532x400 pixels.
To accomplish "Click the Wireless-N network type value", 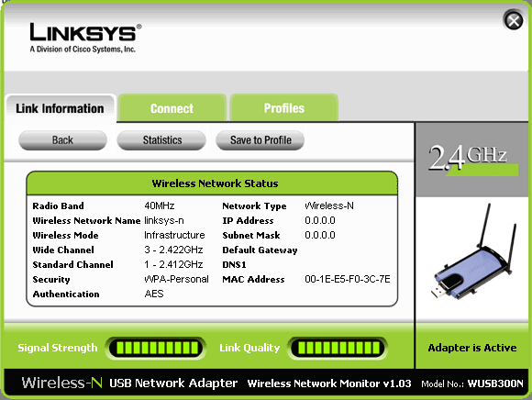I will coord(329,206).
